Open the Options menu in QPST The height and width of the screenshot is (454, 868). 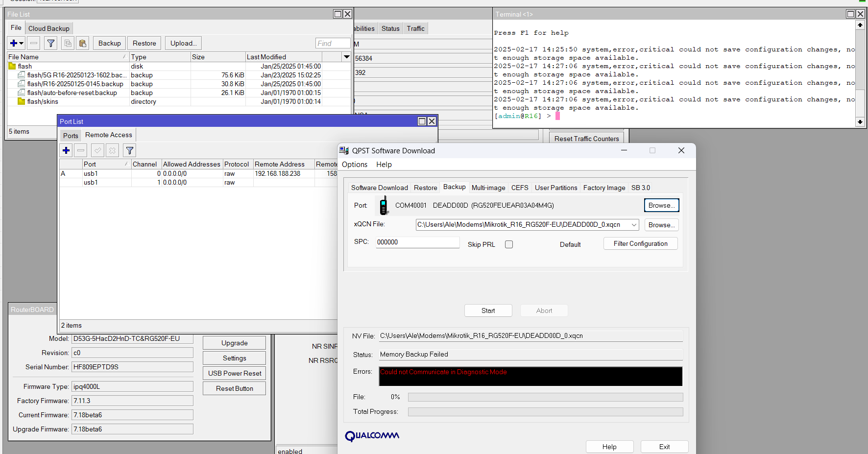tap(354, 165)
